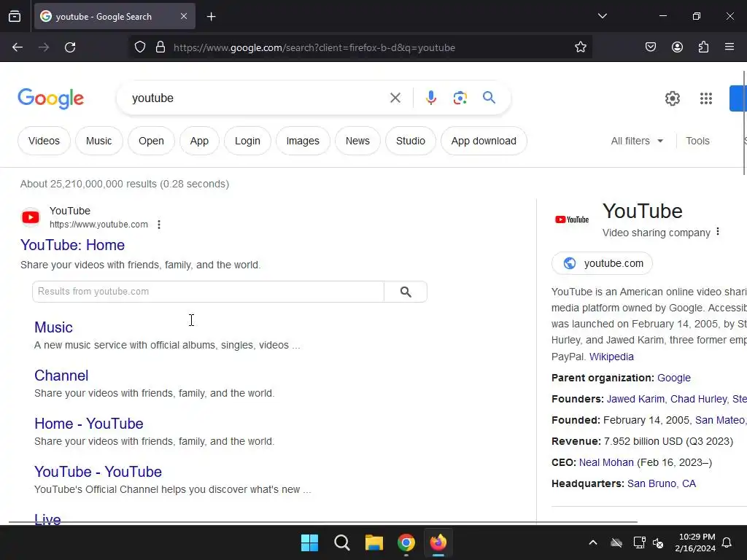
Task: Open San Bruno, CA headquarters link
Action: [661, 483]
